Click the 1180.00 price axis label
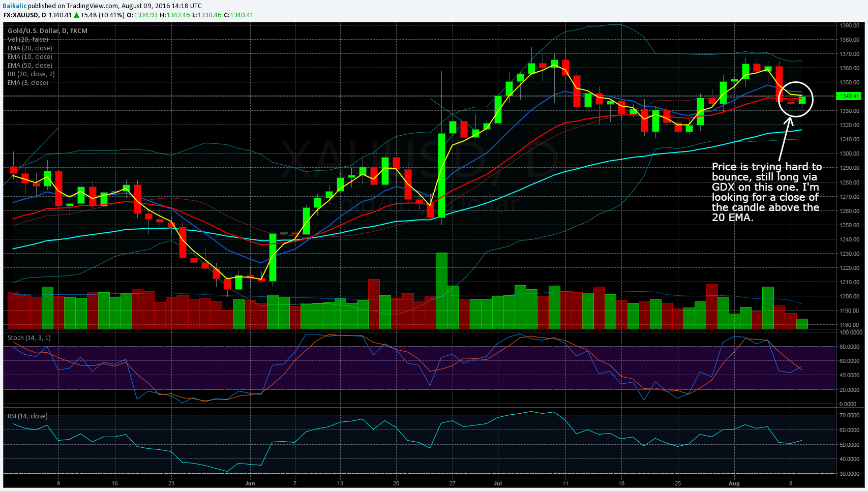Image resolution: width=868 pixels, height=491 pixels. pyautogui.click(x=850, y=325)
